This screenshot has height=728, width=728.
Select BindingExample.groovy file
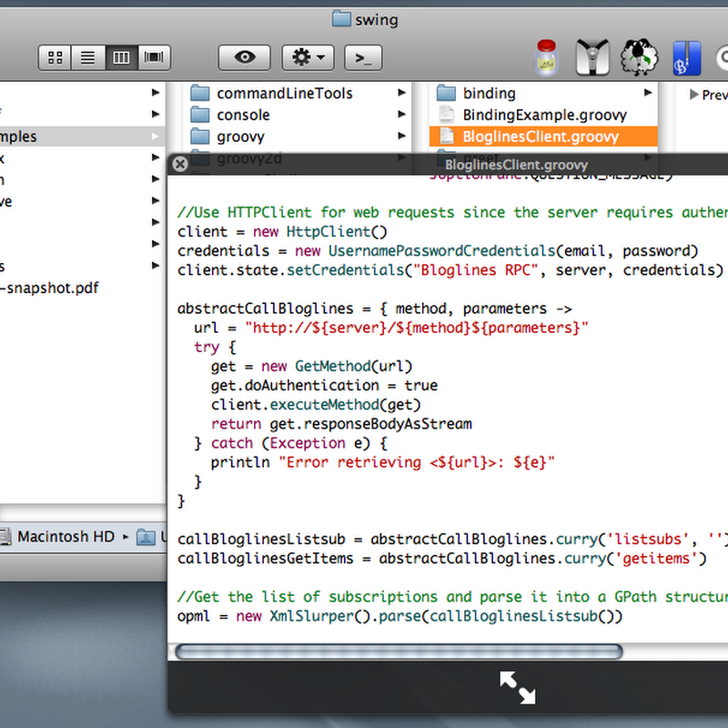point(544,116)
